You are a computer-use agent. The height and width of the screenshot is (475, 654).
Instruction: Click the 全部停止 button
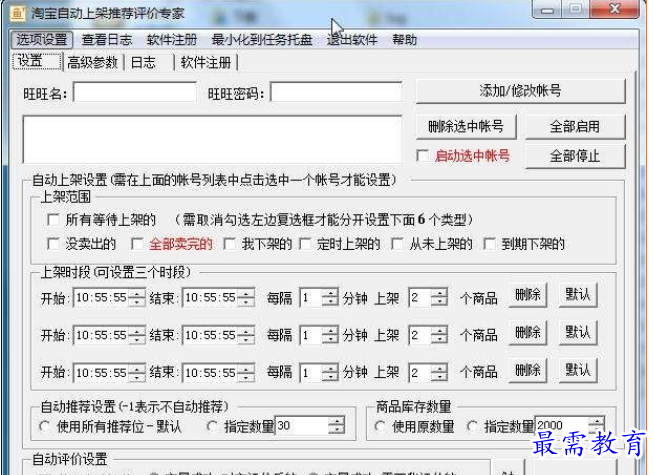coord(575,156)
